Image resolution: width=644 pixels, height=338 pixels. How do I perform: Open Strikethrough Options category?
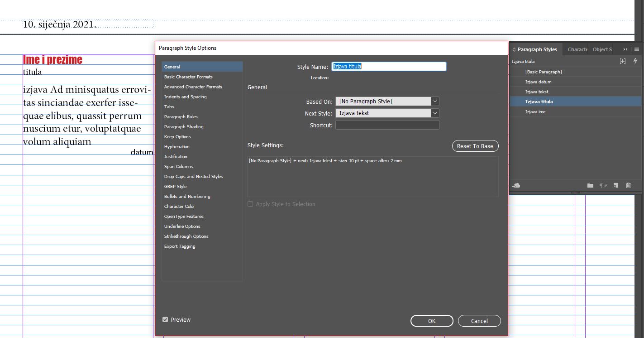202,236
